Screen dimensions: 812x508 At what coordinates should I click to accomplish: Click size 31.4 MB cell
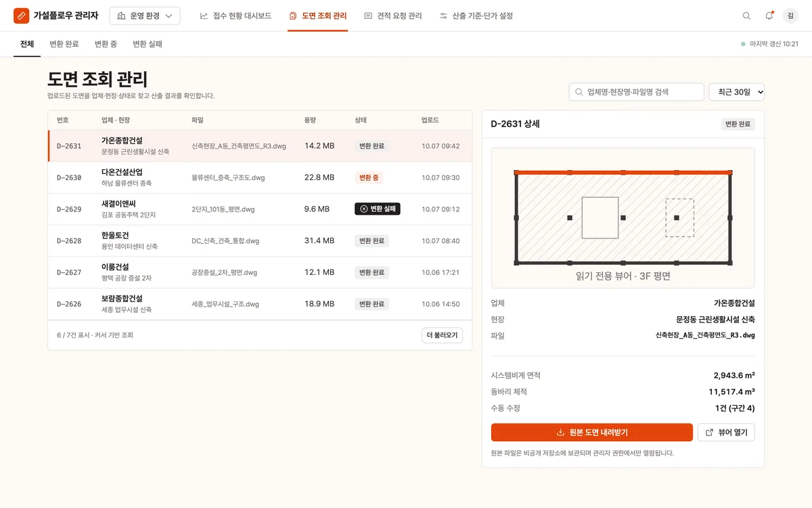point(319,240)
